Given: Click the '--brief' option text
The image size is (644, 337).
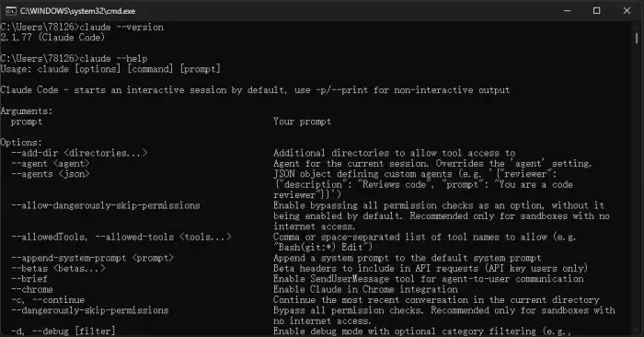Looking at the screenshot, I should 29,279.
